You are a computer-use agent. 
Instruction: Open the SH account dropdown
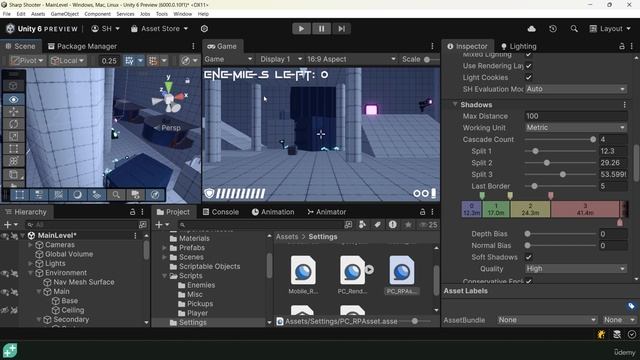[x=105, y=29]
